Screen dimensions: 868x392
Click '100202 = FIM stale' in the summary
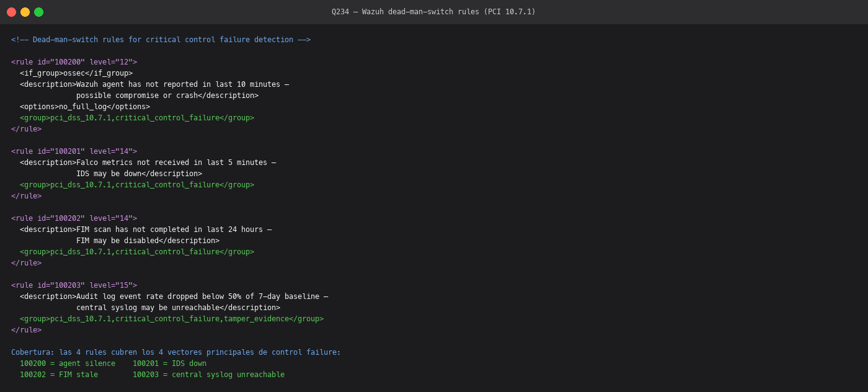59,375
